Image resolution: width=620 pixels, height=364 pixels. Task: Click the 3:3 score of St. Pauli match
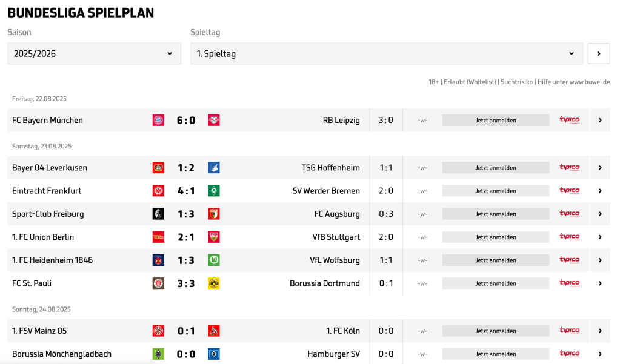click(186, 283)
